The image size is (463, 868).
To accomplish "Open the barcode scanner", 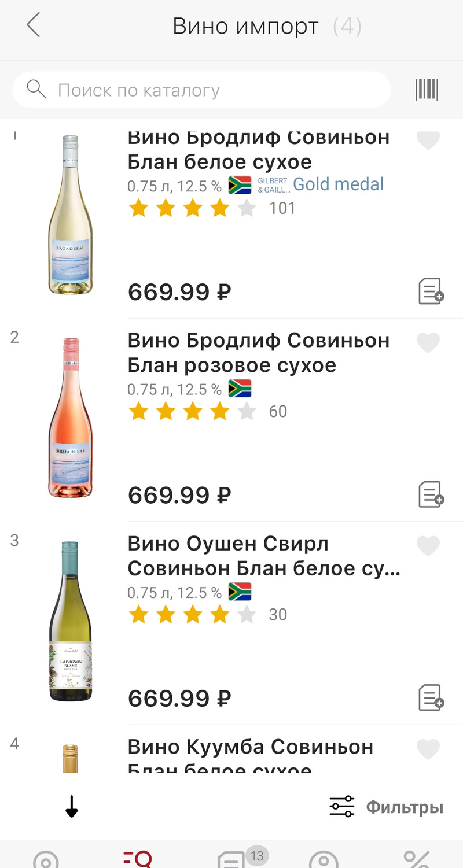I will [427, 90].
